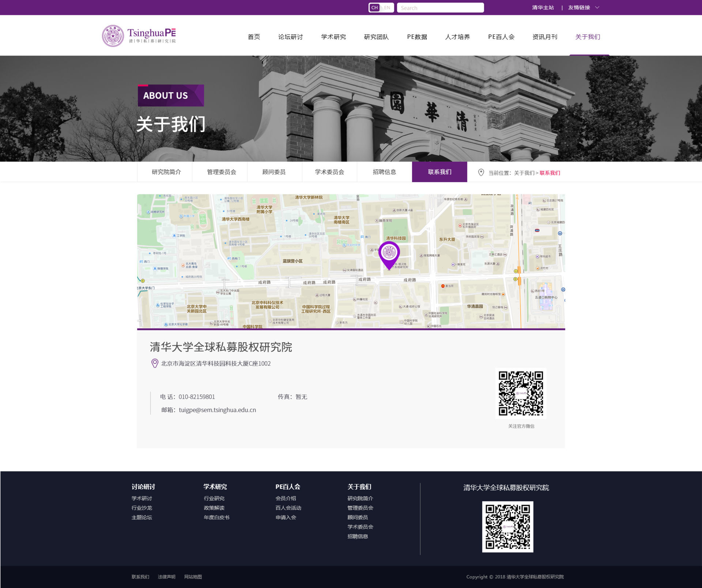Open footer link 申请入会
The width and height of the screenshot is (702, 588).
[286, 517]
